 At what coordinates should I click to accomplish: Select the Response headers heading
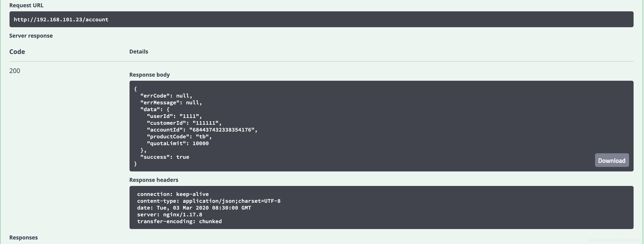(x=154, y=180)
